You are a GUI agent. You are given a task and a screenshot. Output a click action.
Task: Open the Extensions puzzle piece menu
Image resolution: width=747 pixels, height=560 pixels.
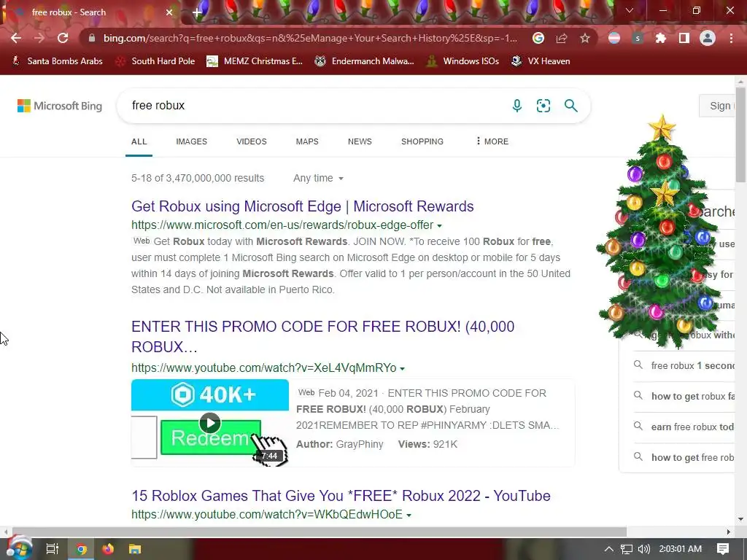coord(661,38)
